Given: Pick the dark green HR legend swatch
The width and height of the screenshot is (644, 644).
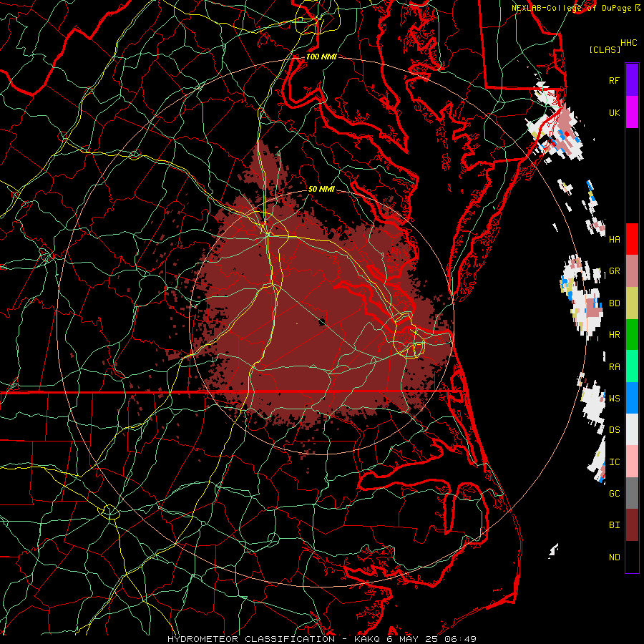Looking at the screenshot, I should [632, 335].
